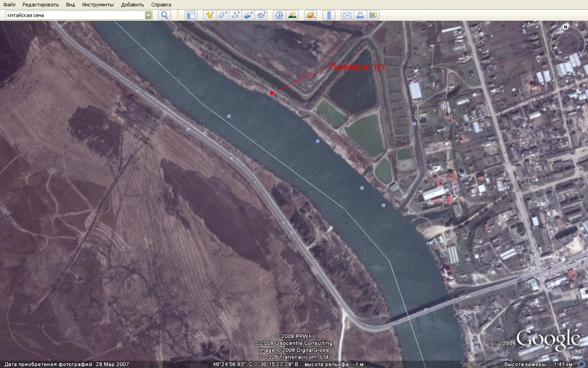This screenshot has height=368, width=588.
Task: Select the Add Path tool
Action: point(236,15)
